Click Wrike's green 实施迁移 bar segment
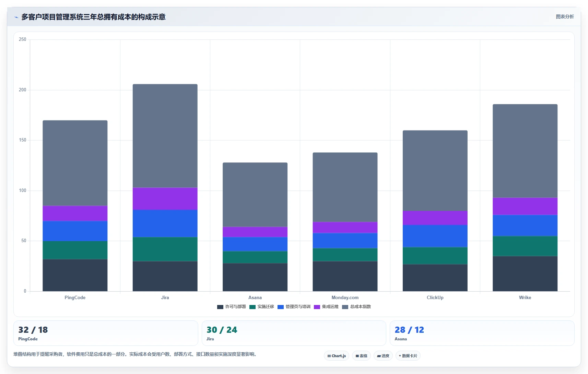588x374 pixels. 525,246
